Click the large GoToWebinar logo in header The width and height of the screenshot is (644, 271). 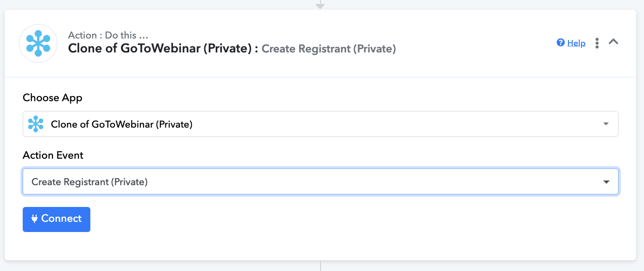[x=38, y=44]
